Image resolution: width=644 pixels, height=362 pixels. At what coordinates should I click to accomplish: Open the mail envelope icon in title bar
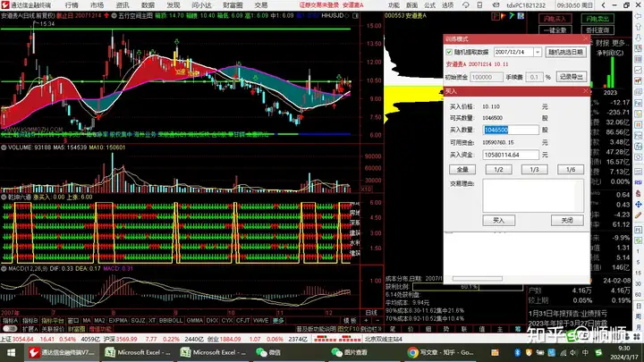coord(496,5)
